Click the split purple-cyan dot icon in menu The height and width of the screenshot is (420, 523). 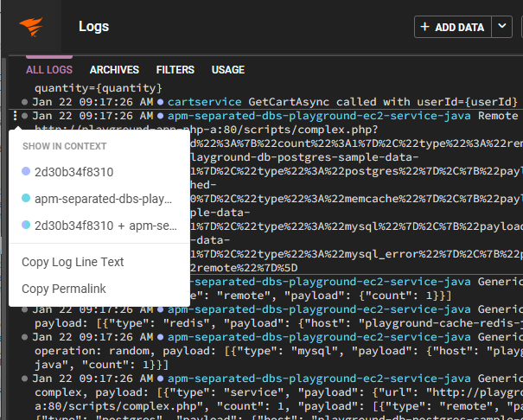click(26, 225)
